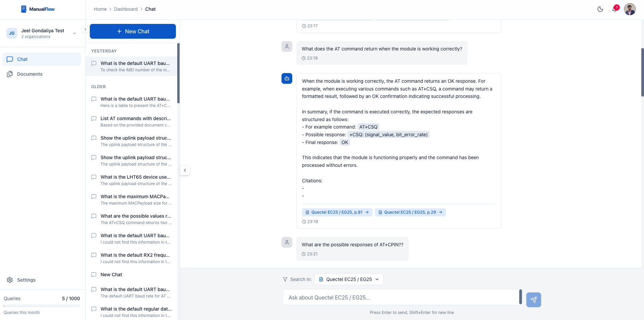Screen dimensions: 644x320
Task: Toggle dark mode with the moon icon
Action: point(601,9)
